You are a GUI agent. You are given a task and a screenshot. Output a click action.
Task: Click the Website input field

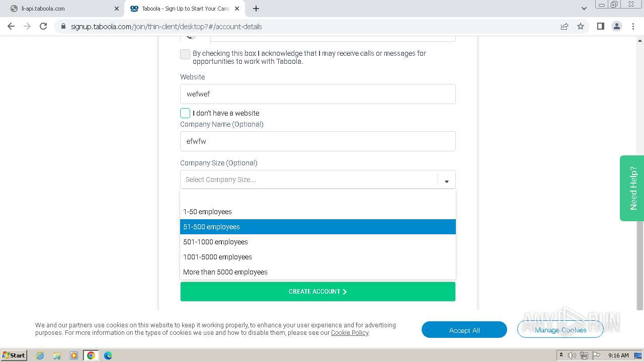click(x=318, y=94)
